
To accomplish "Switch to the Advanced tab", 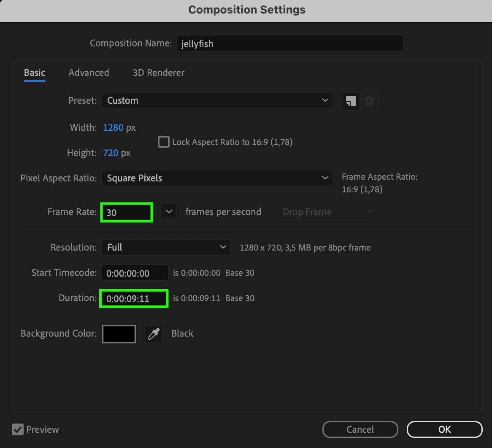I will pos(89,73).
